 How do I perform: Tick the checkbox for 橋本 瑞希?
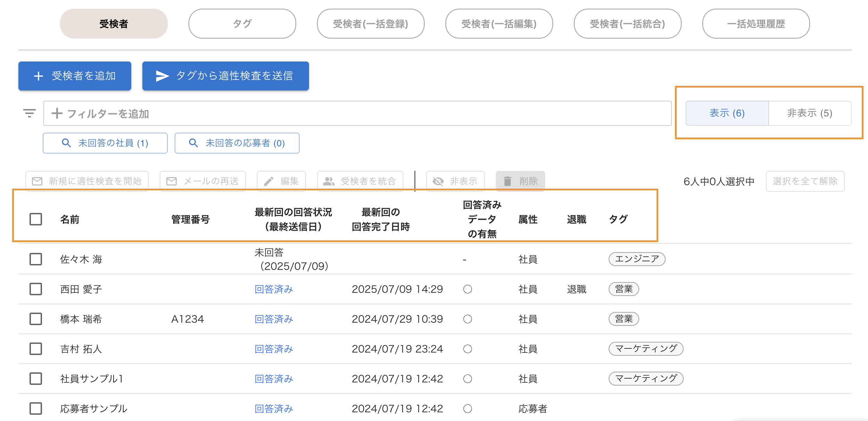click(x=36, y=319)
